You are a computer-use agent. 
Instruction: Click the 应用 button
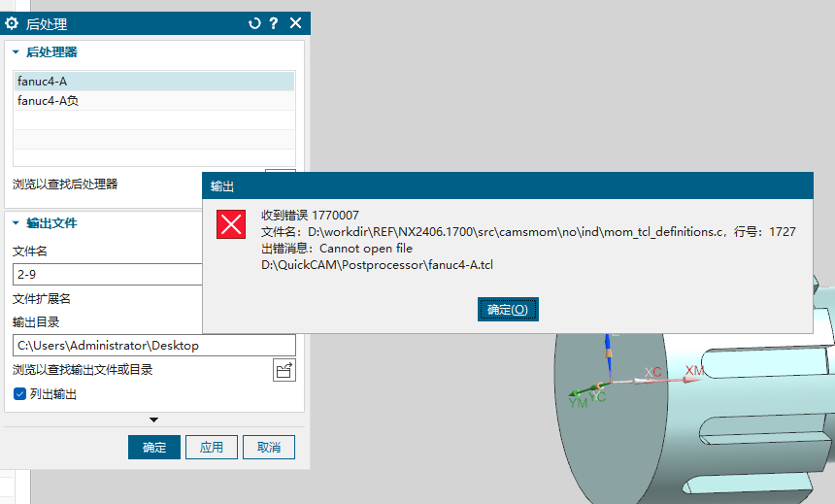pyautogui.click(x=212, y=448)
